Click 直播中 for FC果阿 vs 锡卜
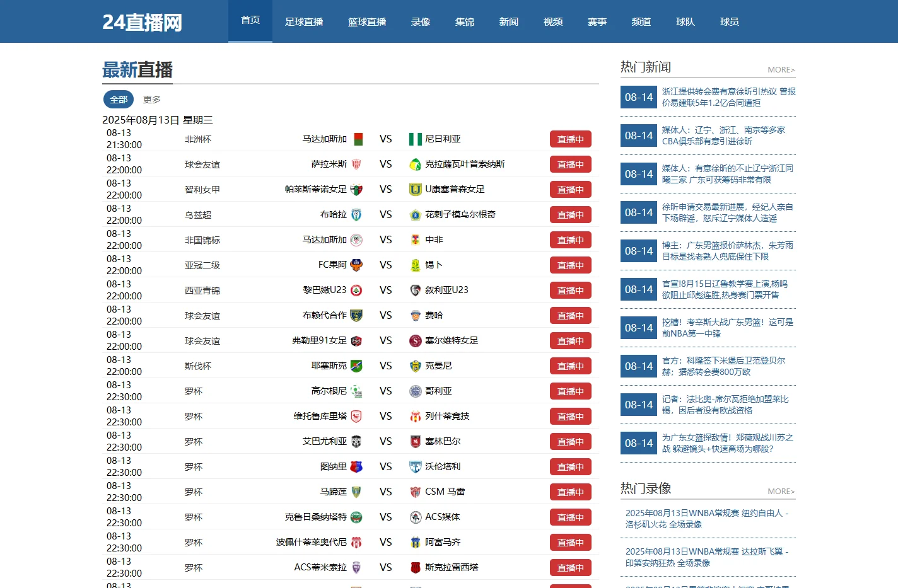The width and height of the screenshot is (898, 588). 571,265
